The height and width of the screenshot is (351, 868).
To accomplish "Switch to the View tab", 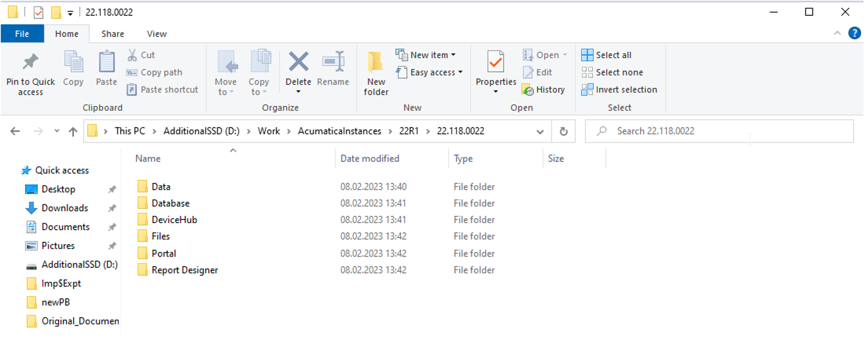I will tap(156, 34).
